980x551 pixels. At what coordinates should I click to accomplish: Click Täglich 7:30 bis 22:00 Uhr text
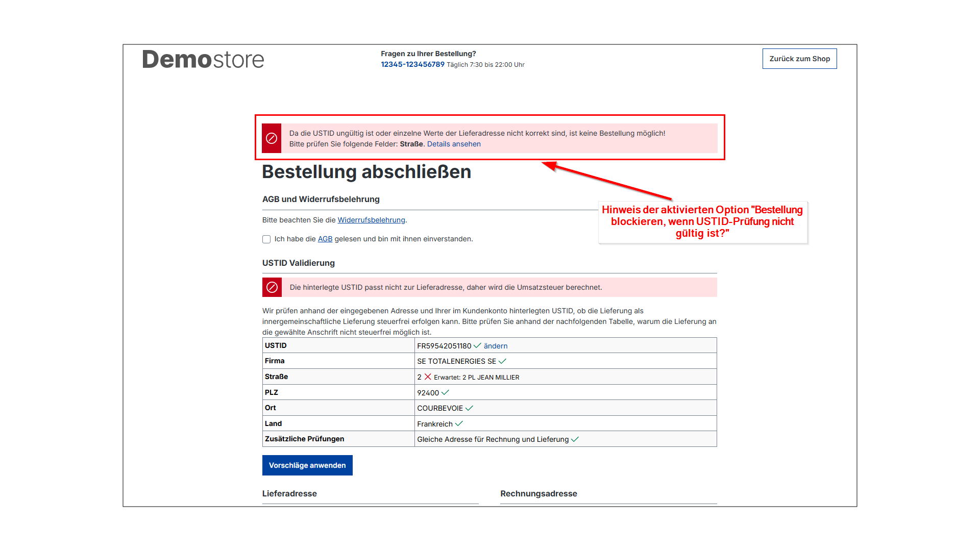pos(485,65)
